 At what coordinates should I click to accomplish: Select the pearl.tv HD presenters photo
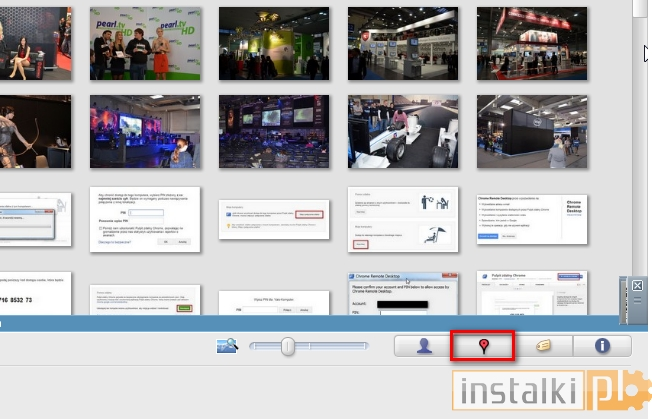coord(145,43)
